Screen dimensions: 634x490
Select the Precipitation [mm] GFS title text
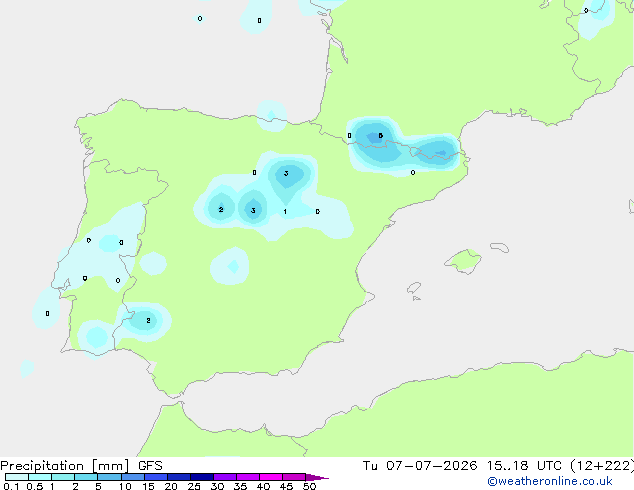coord(81,466)
